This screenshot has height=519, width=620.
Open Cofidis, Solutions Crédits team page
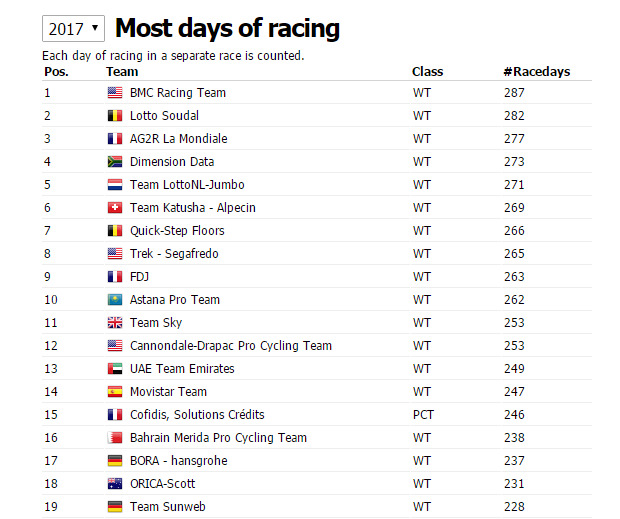point(197,414)
